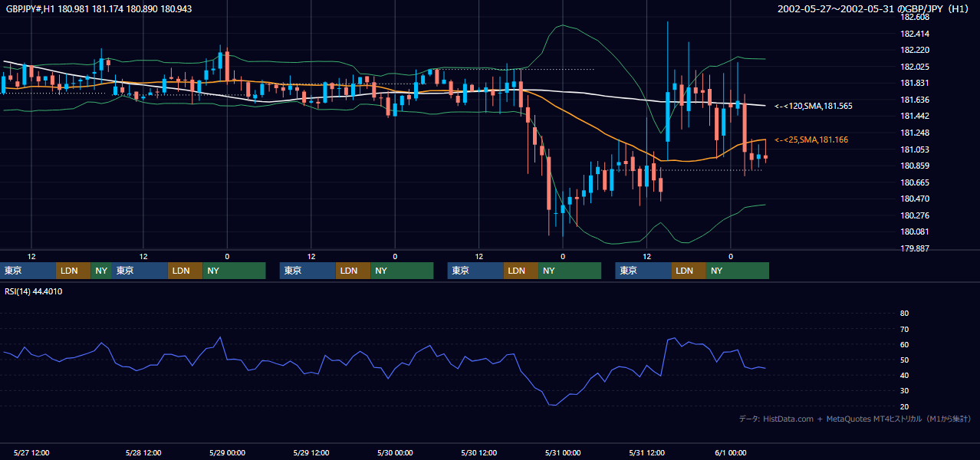Click the RSI scale value 80
The height and width of the screenshot is (460, 980).
click(x=904, y=314)
